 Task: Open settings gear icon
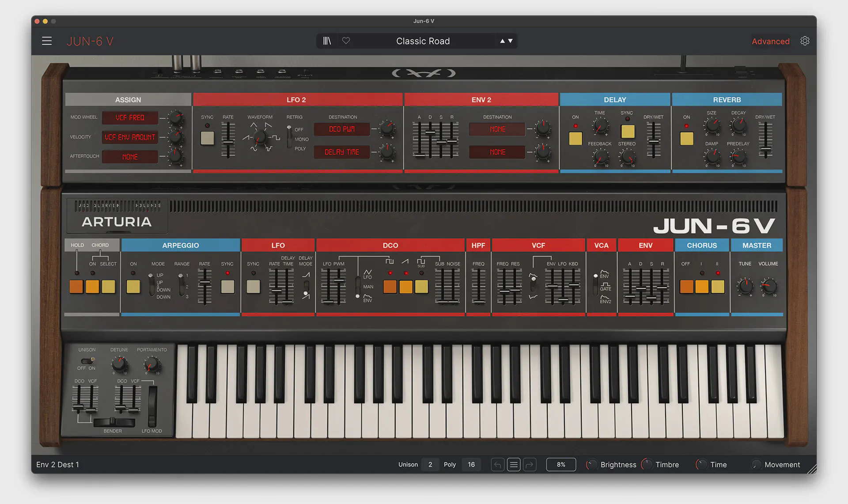805,41
